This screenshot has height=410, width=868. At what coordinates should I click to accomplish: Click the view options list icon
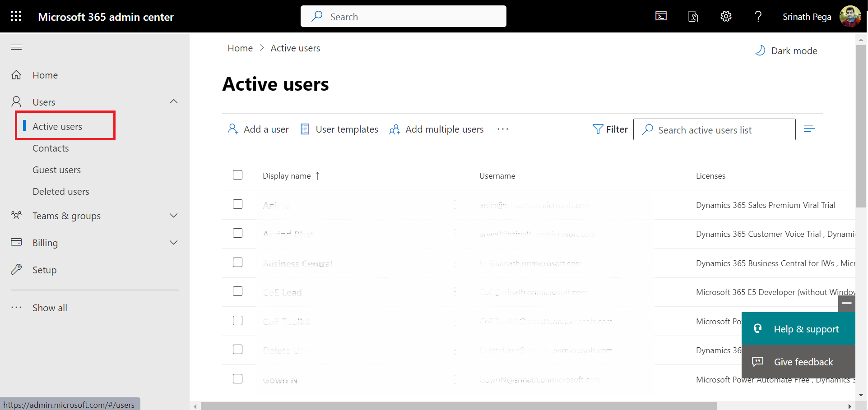809,129
